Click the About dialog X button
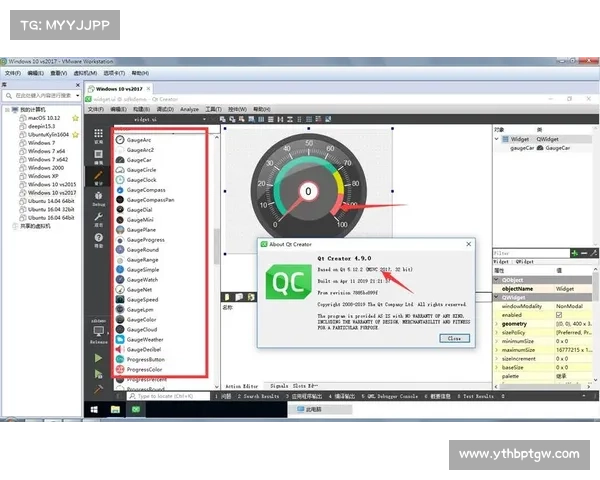Viewport: 600px width, 480px height. point(469,244)
